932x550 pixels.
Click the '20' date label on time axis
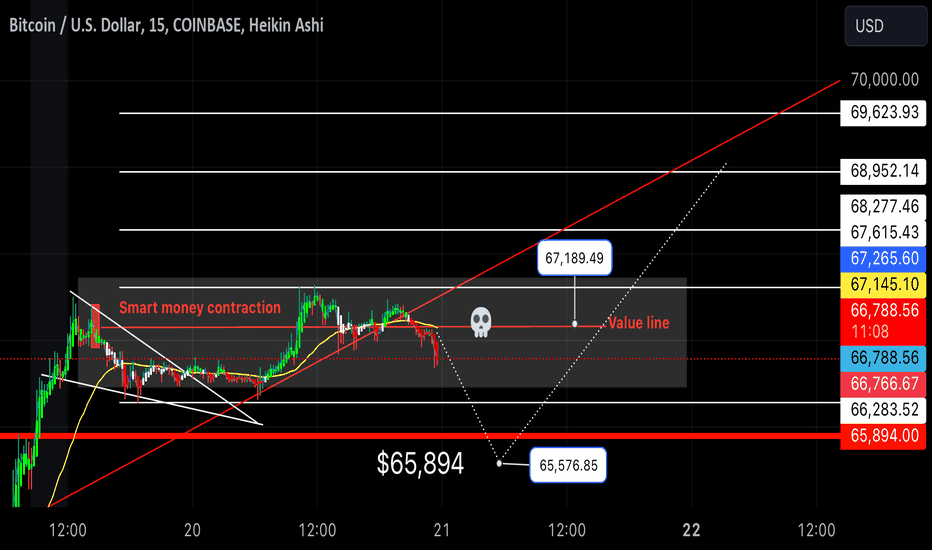pos(192,530)
